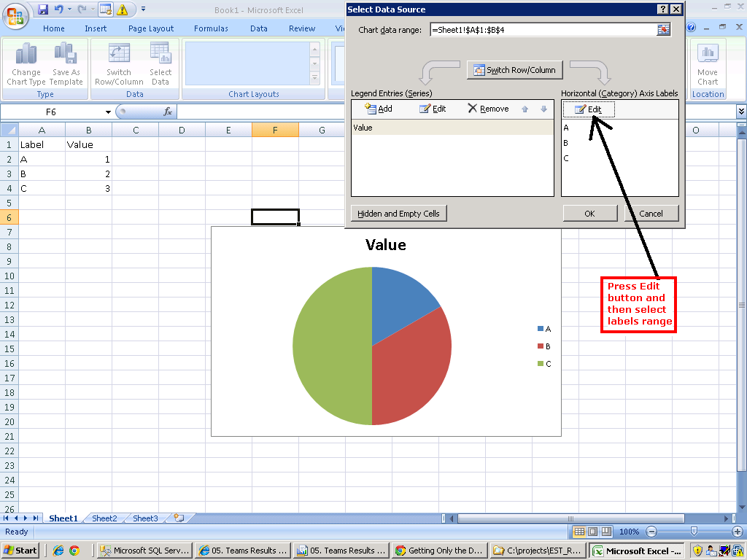Viewport: 747px width, 560px height.
Task: Switch to the Insert ribbon tab
Action: [96, 28]
